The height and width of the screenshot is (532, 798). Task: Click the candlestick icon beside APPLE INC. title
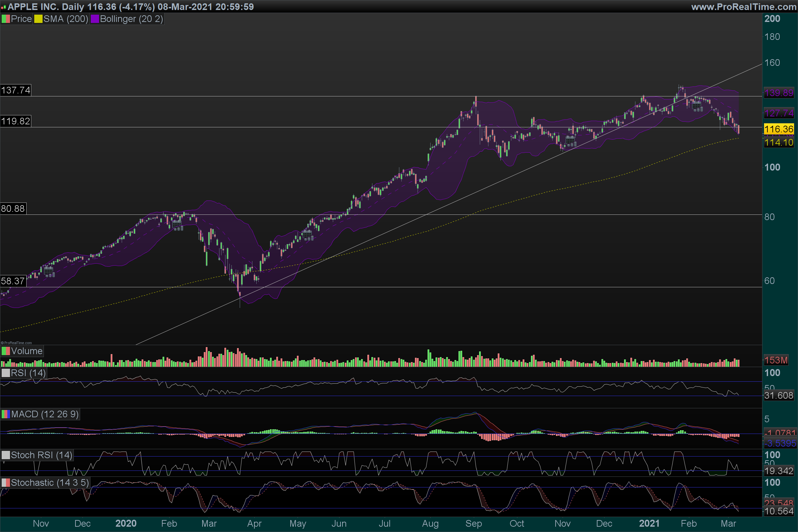coord(3,7)
